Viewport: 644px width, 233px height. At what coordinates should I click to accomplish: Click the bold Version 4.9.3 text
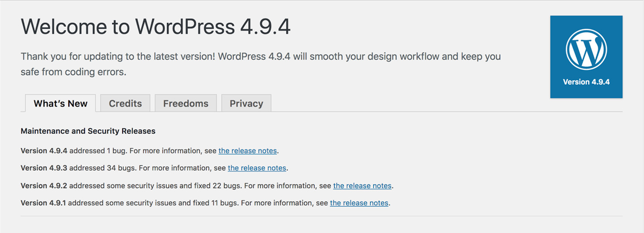coord(44,168)
